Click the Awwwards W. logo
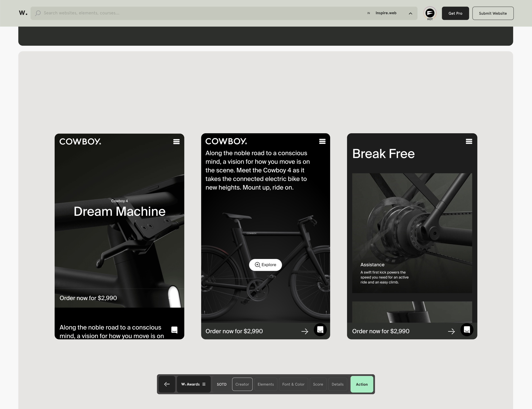Viewport: 532px width, 409px height. (23, 13)
